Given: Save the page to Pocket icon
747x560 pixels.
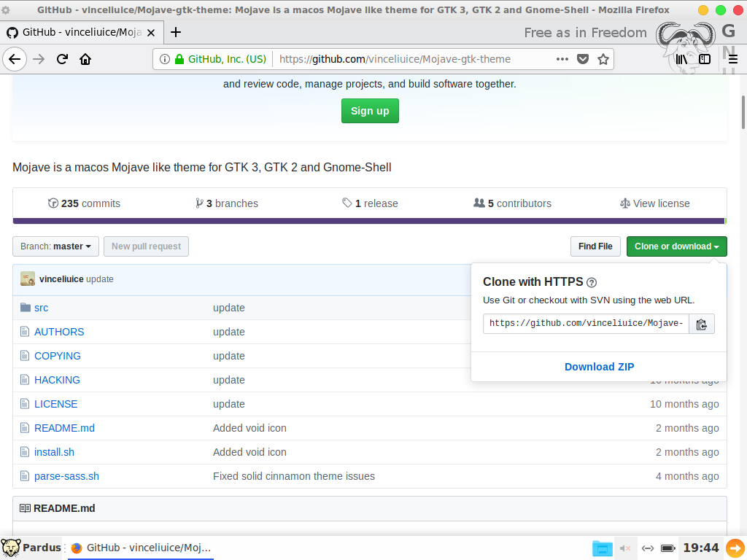Looking at the screenshot, I should [x=583, y=59].
